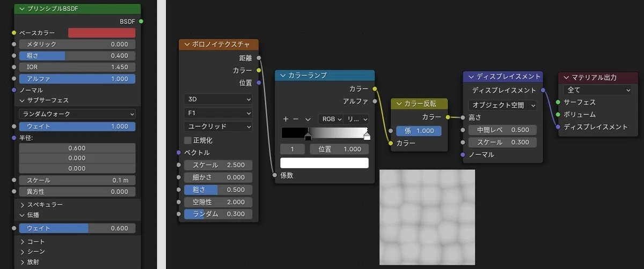Click the green サーフェス input socket
Viewport: 644px width, 269px height.
[x=559, y=102]
